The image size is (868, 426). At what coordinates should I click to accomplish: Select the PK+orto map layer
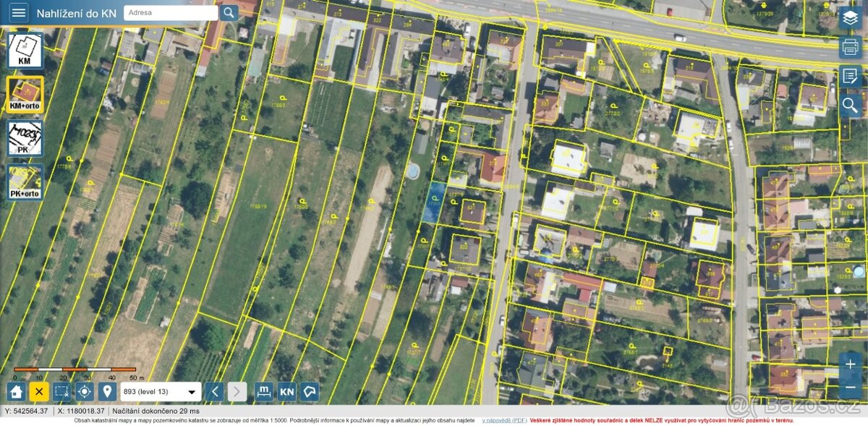coord(25,182)
